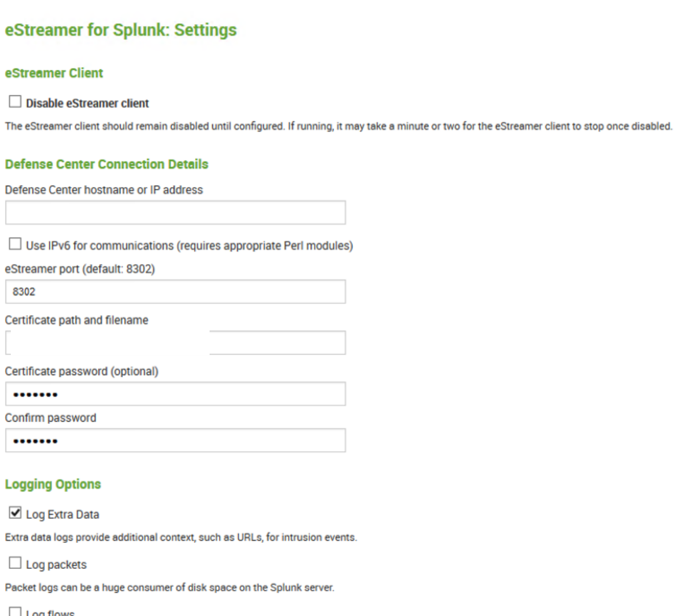Click the 'Extra data logs provide additional context' description
This screenshot has height=616, width=691.
click(181, 538)
